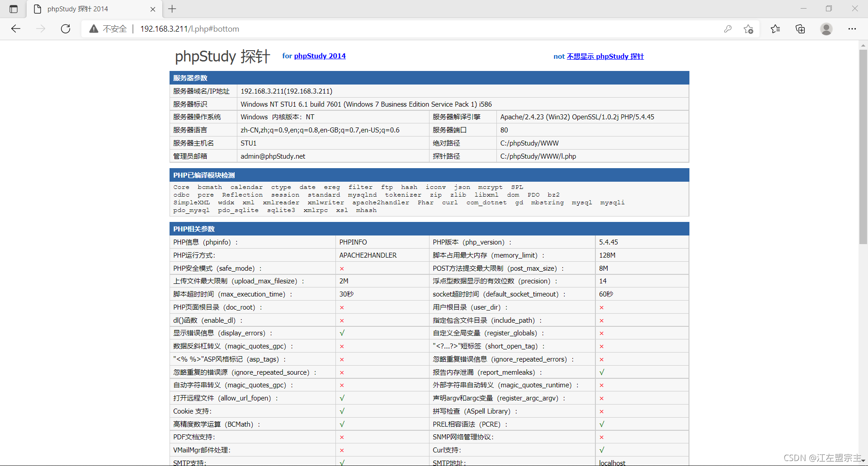This screenshot has height=466, width=868.
Task: Go back to previous page
Action: coord(16,29)
